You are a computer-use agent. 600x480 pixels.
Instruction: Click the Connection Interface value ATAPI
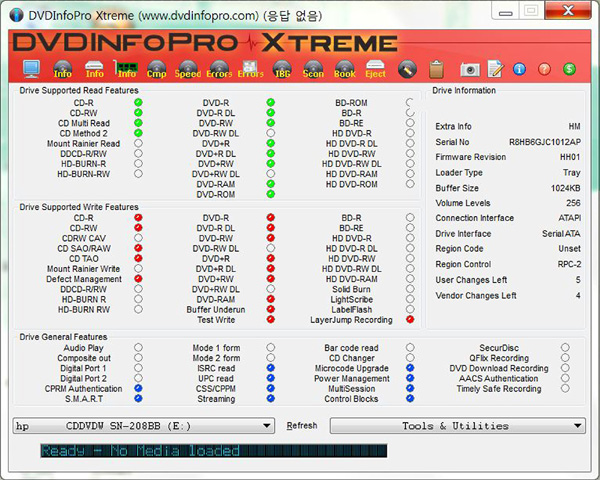pyautogui.click(x=569, y=218)
